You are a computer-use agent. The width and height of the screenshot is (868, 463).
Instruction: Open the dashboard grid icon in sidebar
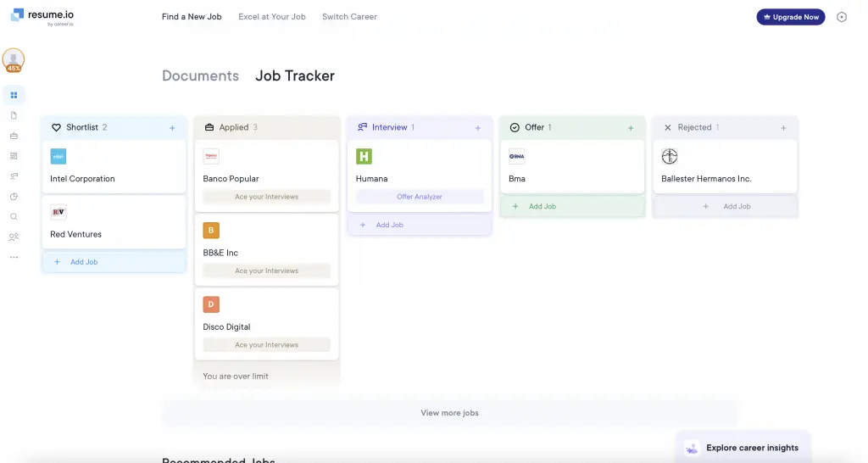[14, 95]
